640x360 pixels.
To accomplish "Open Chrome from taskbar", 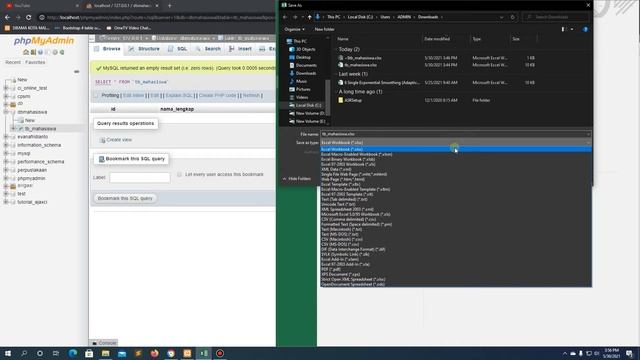I will coord(171,353).
